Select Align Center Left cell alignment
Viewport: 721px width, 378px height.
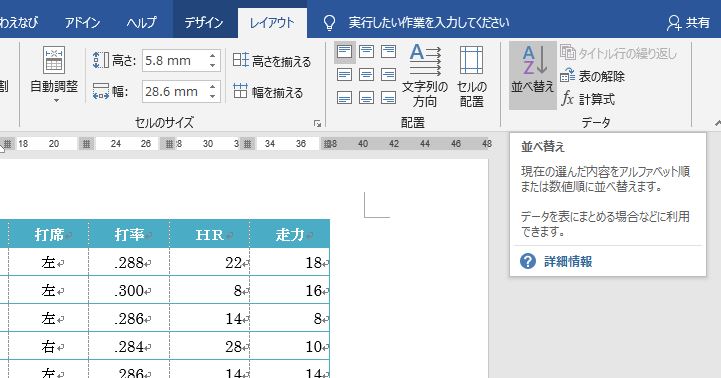click(x=344, y=74)
